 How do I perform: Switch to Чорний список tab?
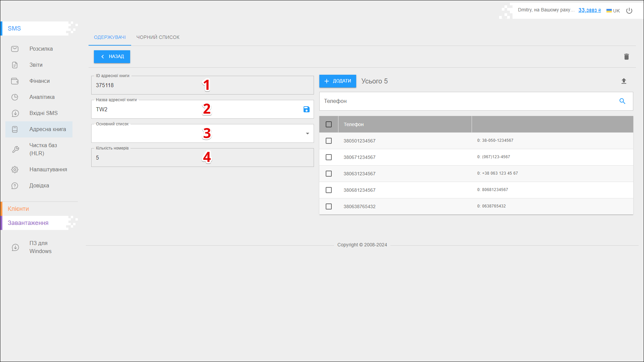158,37
